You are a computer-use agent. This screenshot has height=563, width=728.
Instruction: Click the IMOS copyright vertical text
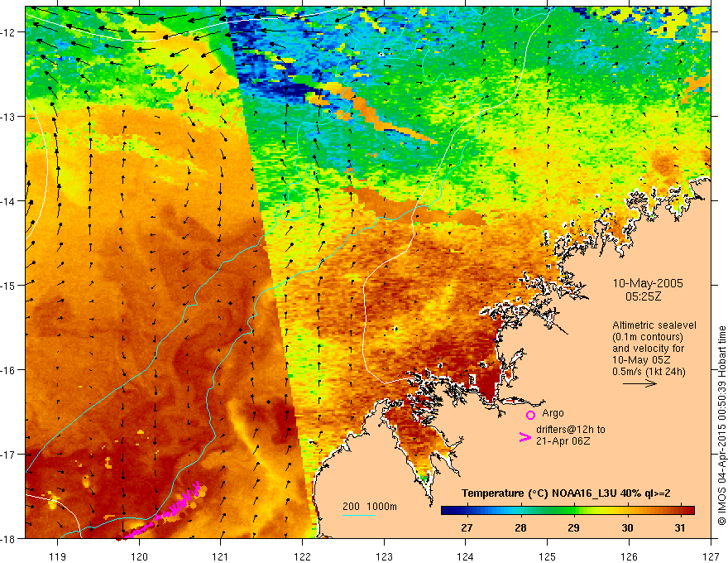click(x=722, y=426)
